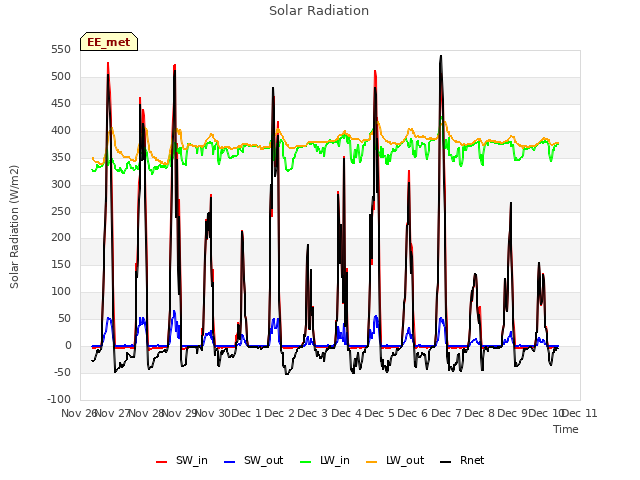
Task: Click the highest Rnet peak near Dec 7
Action: point(441,56)
